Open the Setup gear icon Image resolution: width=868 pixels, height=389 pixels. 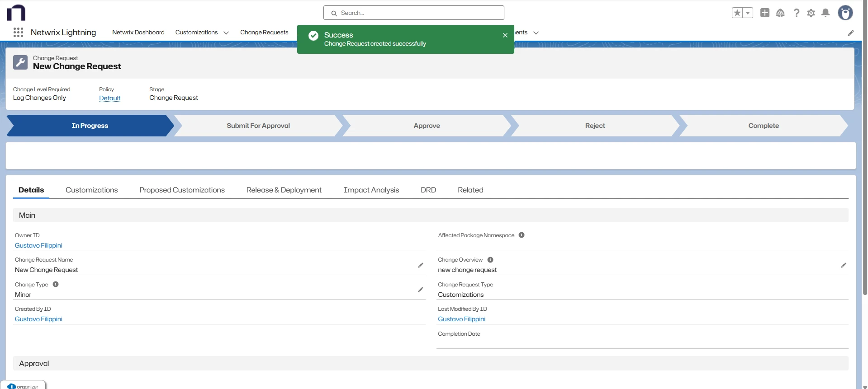click(x=811, y=13)
